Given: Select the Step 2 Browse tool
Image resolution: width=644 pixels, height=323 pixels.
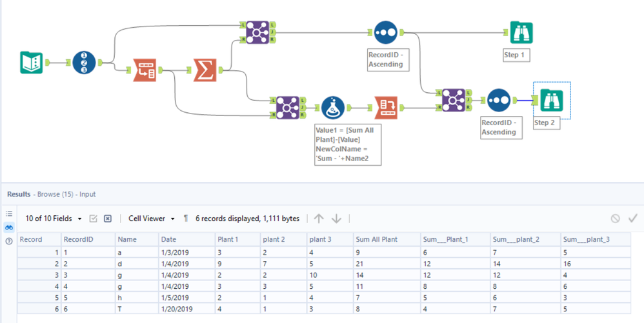Looking at the screenshot, I should point(552,100).
